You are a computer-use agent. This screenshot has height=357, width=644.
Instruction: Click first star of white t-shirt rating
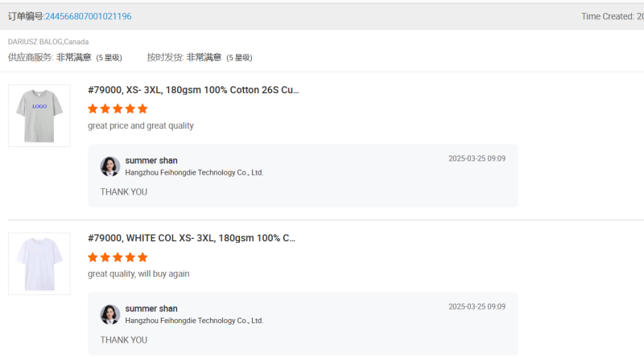93,257
